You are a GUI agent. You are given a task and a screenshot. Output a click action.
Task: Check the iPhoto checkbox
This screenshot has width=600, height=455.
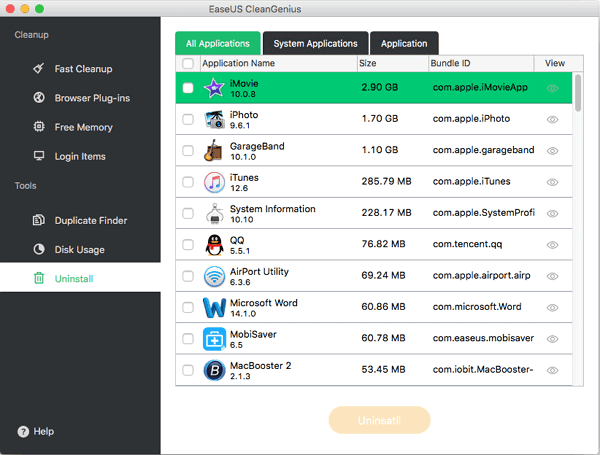pos(188,119)
